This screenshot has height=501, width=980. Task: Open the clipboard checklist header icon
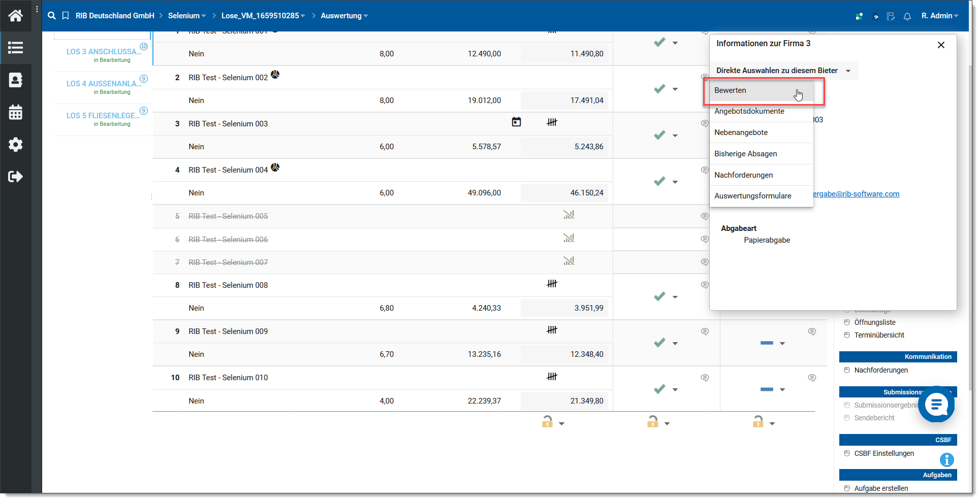pos(875,16)
